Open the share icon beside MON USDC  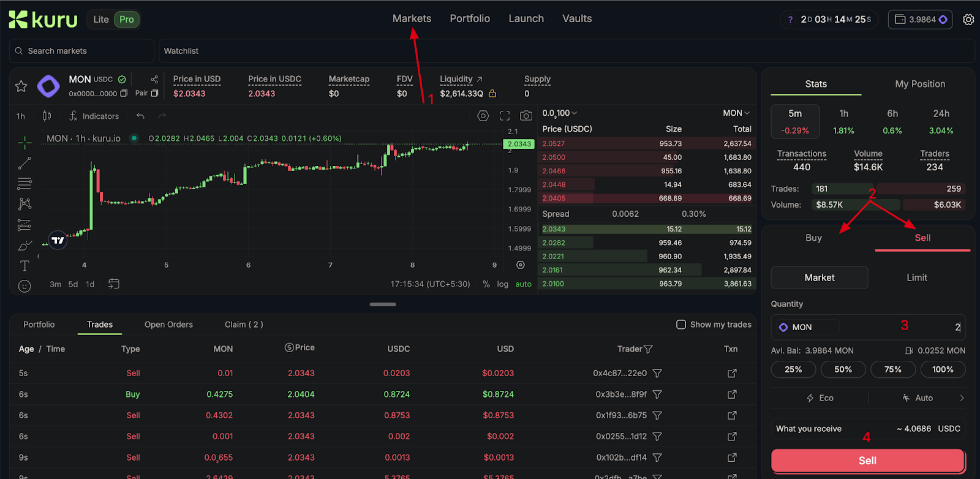coord(154,80)
